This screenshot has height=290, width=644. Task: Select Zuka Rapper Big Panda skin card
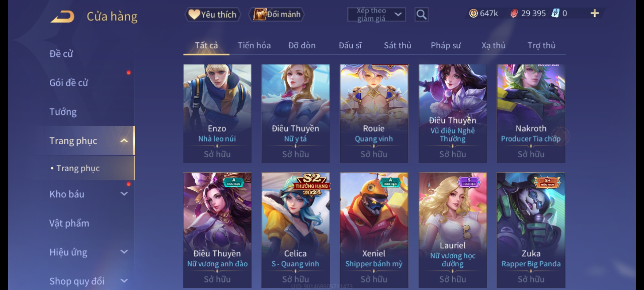pyautogui.click(x=531, y=230)
